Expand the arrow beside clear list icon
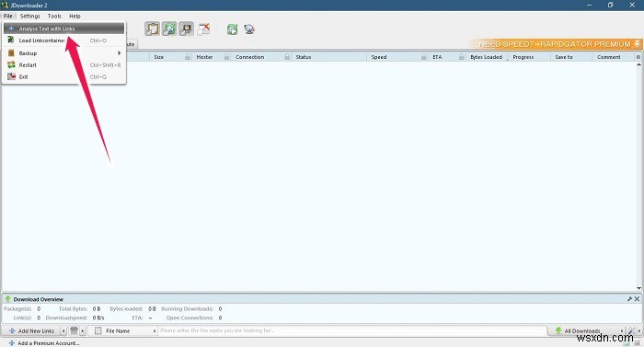 [x=83, y=330]
